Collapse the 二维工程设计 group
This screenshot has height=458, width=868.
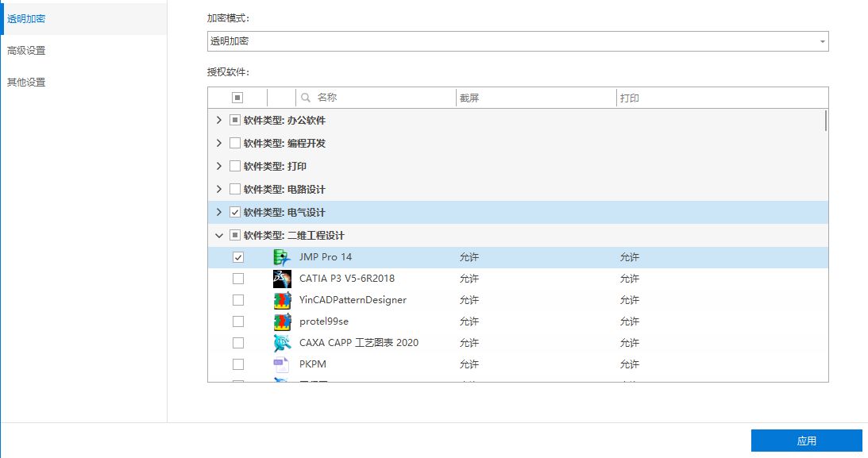tap(219, 236)
